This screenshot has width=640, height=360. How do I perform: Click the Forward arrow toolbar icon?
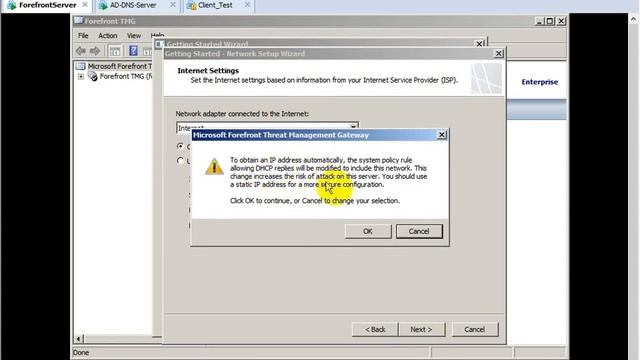95,51
